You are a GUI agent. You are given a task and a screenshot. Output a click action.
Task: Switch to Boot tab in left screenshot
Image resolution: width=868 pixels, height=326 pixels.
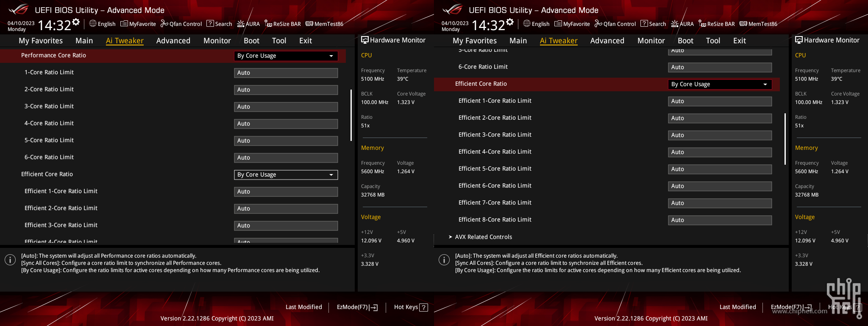coord(252,41)
